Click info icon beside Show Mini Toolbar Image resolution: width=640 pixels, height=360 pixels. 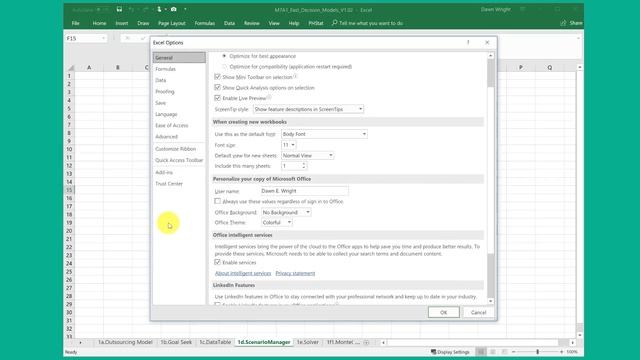tap(295, 76)
